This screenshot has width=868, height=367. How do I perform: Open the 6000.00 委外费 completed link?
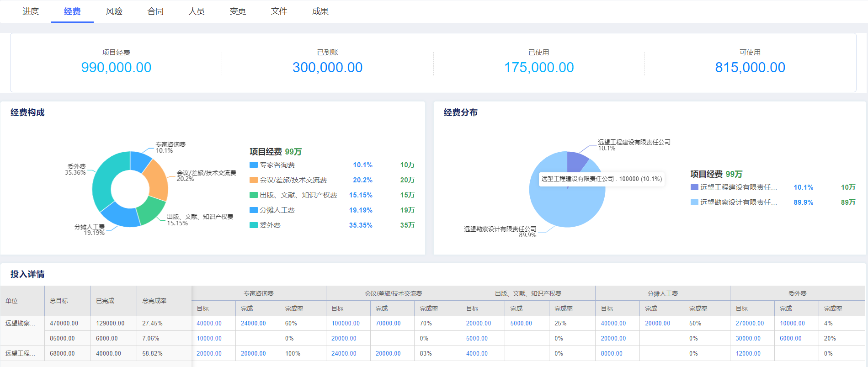pos(791,338)
